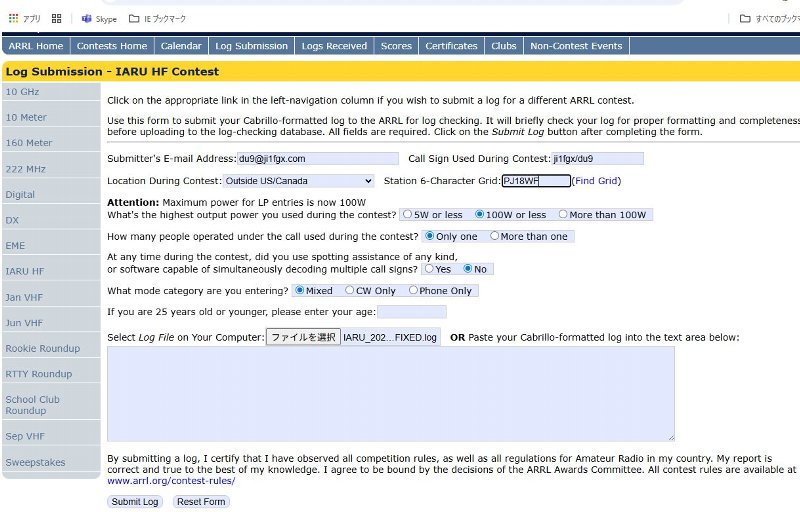Open the Find Grid link

[596, 181]
